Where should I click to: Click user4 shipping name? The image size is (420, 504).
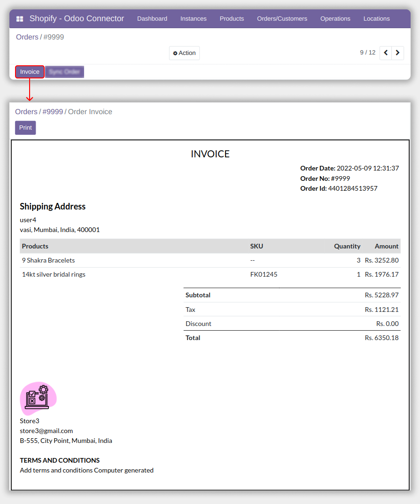click(x=28, y=220)
